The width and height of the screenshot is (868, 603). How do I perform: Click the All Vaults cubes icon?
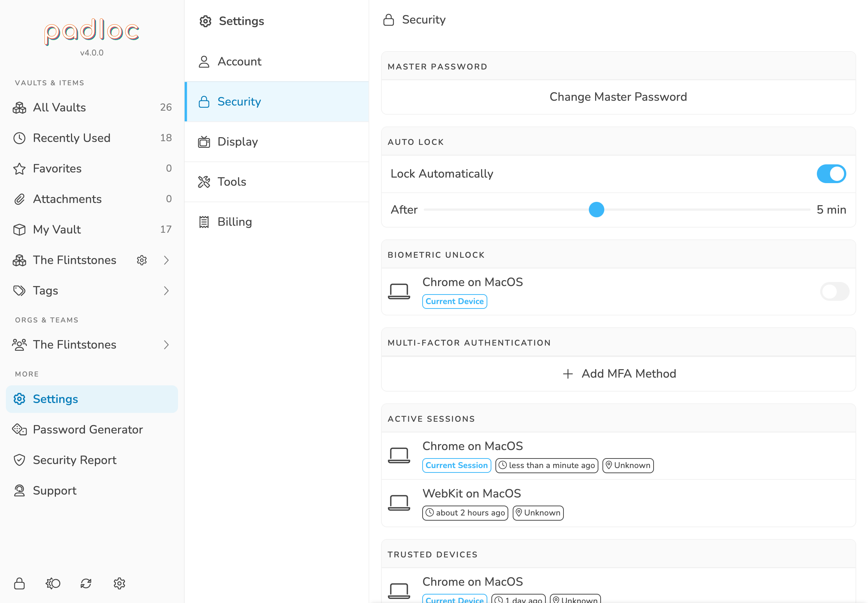[19, 108]
